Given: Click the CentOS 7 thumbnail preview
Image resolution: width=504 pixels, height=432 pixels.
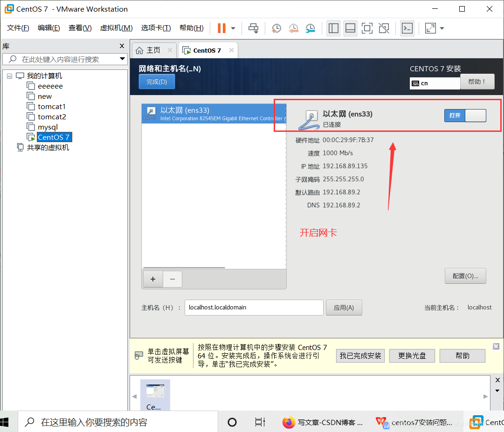Looking at the screenshot, I should pos(155,395).
